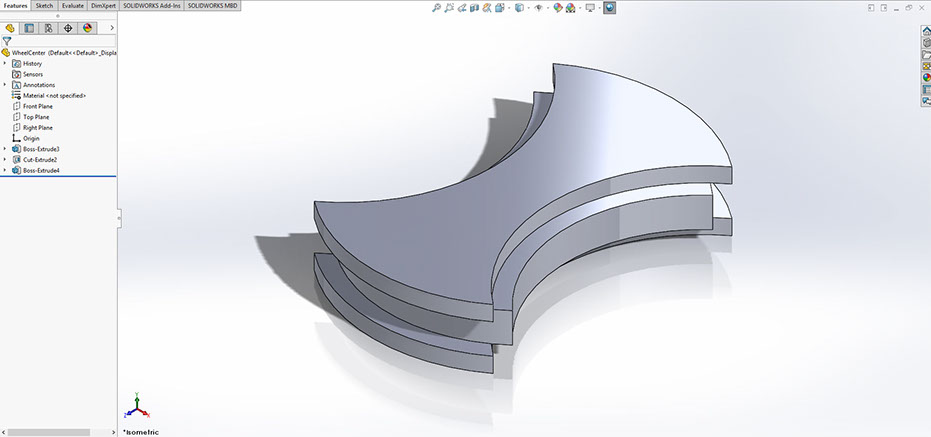Toggle the RealView graphics button
The image size is (931, 437).
[609, 7]
